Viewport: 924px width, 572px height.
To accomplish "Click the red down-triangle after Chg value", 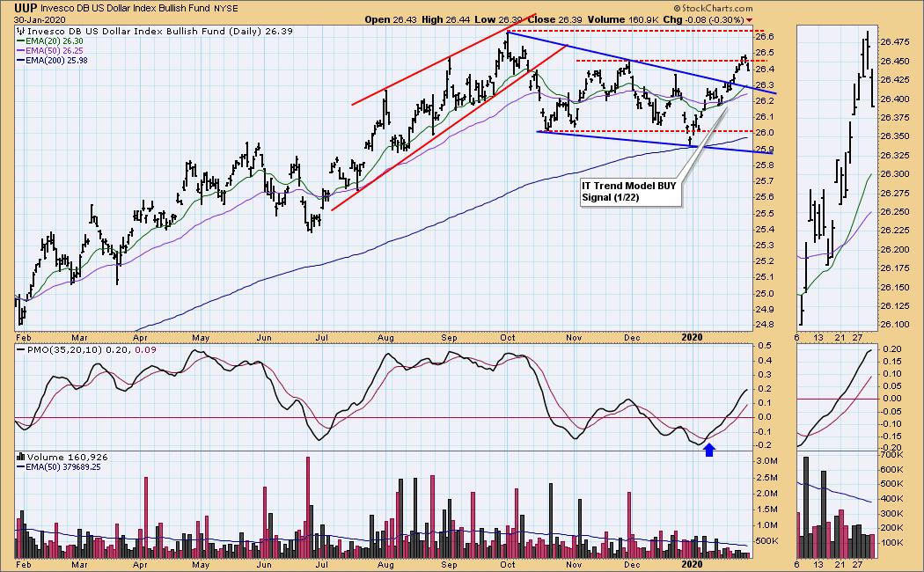I will (750, 20).
